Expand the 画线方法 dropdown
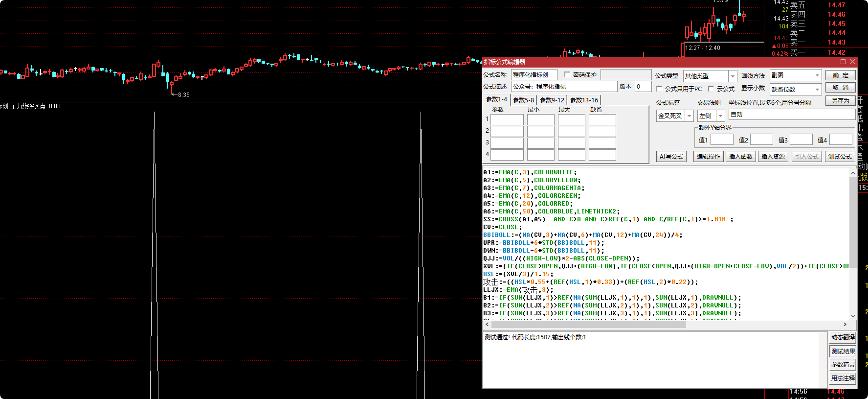Screen dimensions: 868x399 [x=817, y=75]
